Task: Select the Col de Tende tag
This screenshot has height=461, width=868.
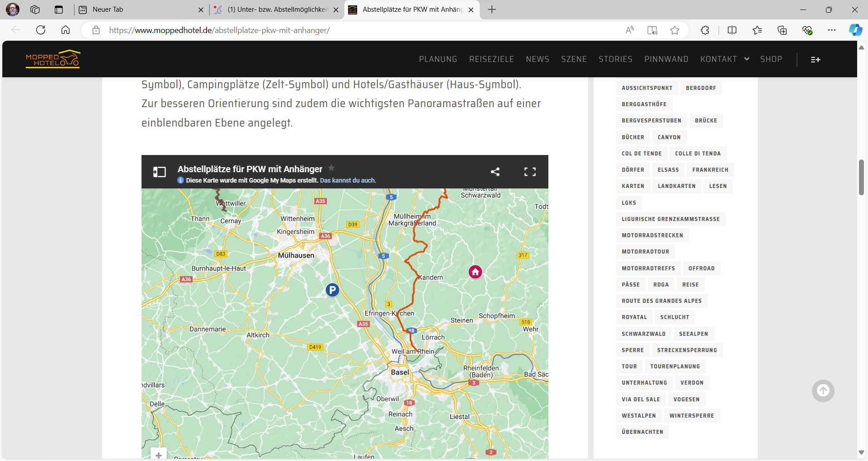Action: tap(642, 154)
